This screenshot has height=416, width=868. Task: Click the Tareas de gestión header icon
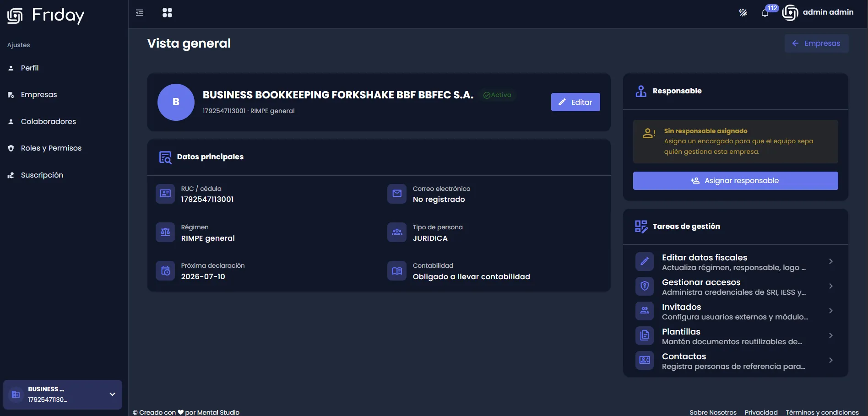click(641, 227)
